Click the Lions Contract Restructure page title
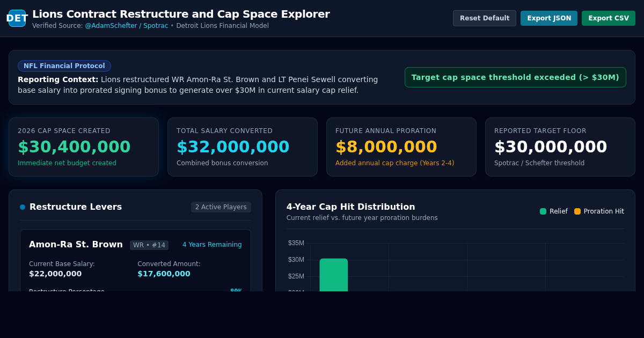 (x=181, y=14)
